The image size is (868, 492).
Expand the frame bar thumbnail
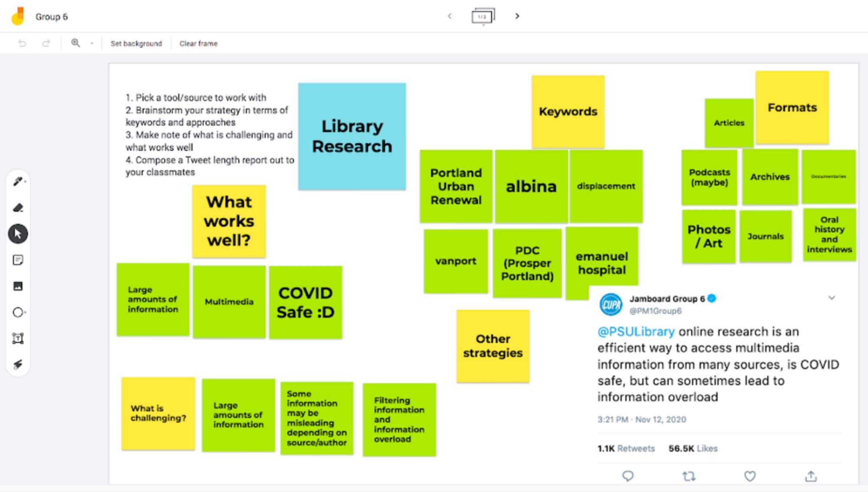483,16
